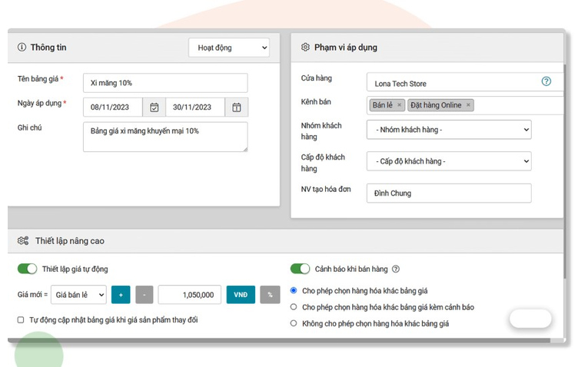
Task: Open the Hoạt động status dropdown
Action: (x=229, y=48)
